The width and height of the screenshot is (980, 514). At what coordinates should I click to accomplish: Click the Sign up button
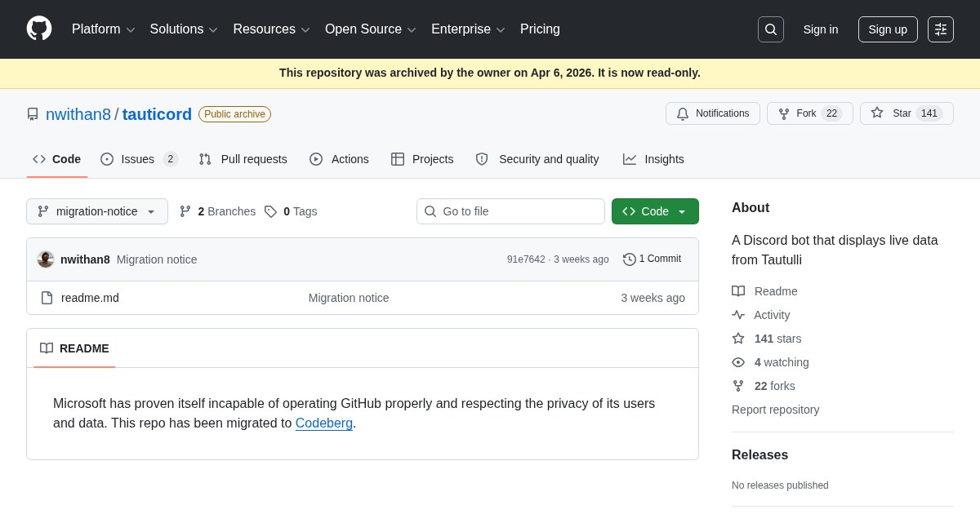point(888,29)
